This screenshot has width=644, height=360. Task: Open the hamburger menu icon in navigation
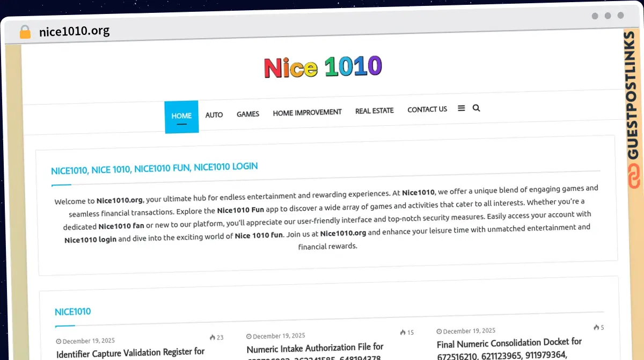(x=461, y=108)
